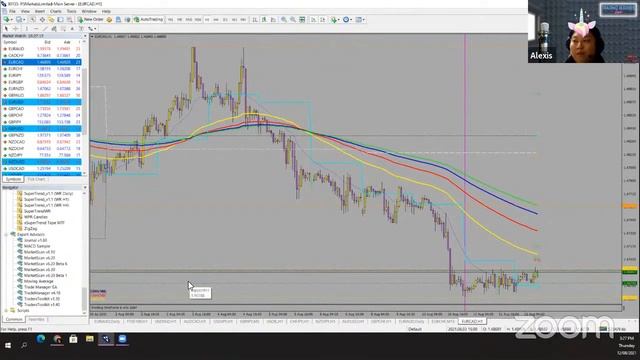Open the Templates dropdown
The image size is (640, 360).
coord(360,19)
